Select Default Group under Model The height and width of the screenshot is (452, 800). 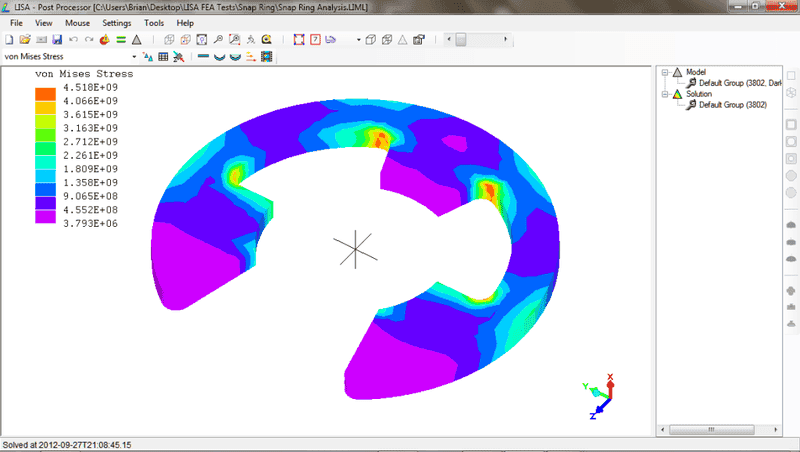tap(740, 83)
